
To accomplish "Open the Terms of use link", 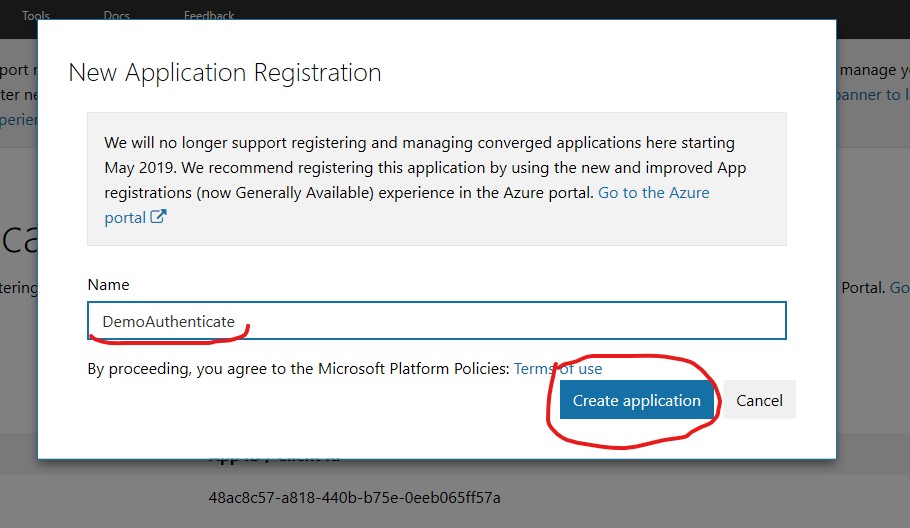I will pyautogui.click(x=558, y=368).
